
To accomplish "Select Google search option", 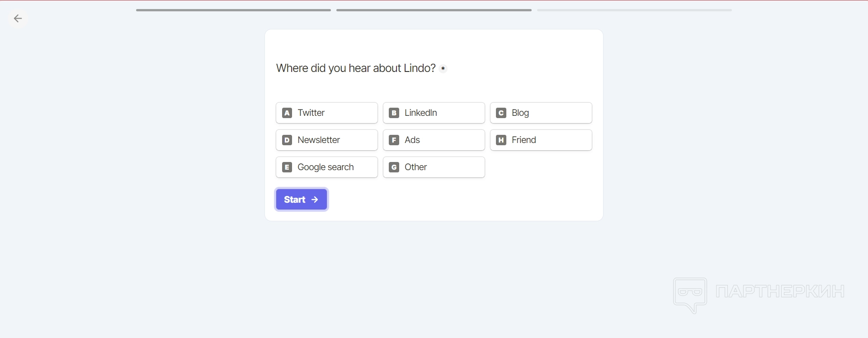I will (326, 167).
